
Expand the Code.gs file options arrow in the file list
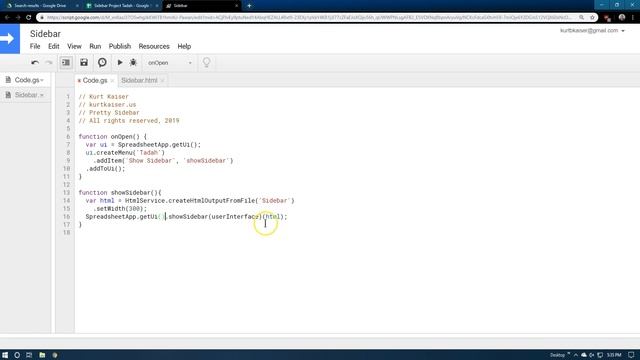pyautogui.click(x=42, y=80)
